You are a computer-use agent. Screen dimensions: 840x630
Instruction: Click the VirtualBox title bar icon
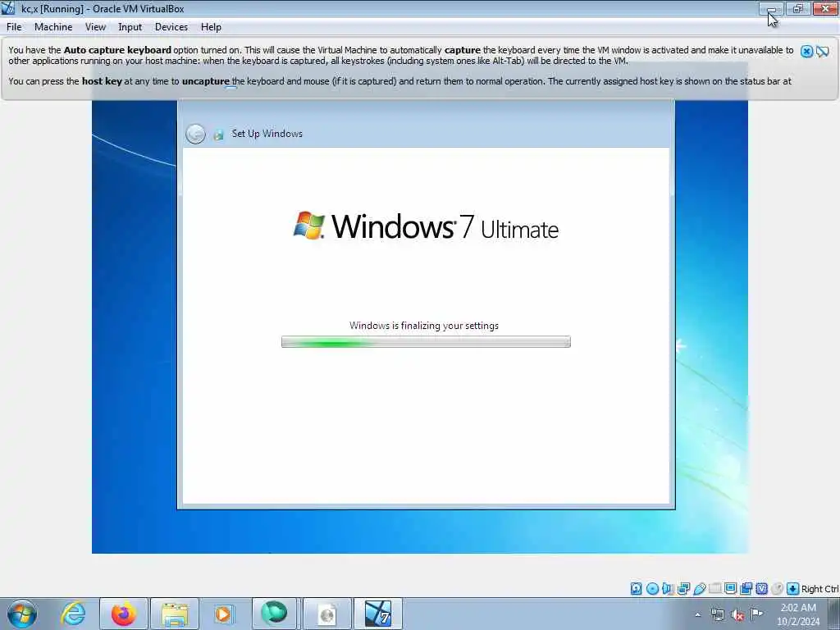pos(8,8)
